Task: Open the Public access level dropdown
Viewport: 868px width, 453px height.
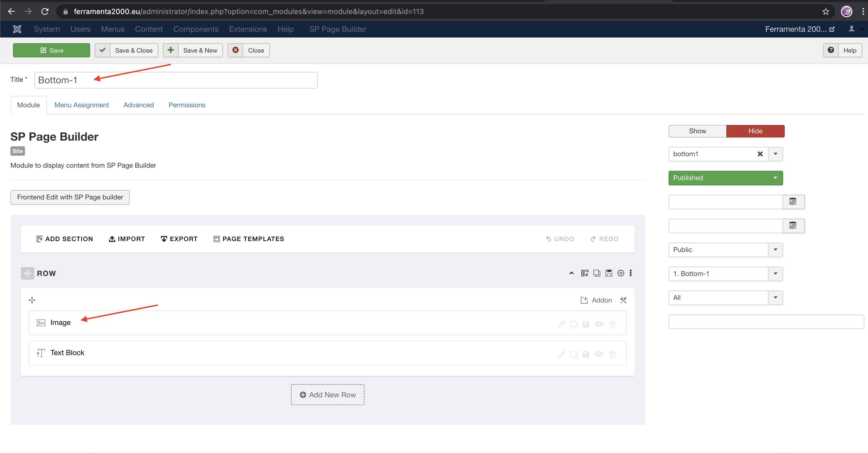Action: point(725,250)
